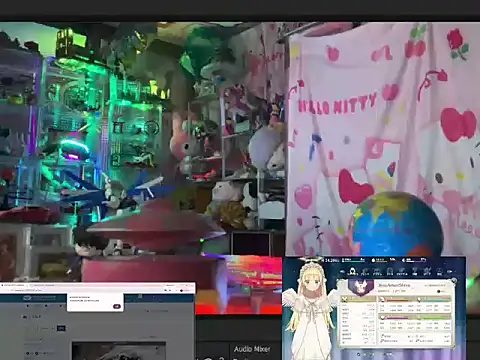
Task: Click the purple confirm button in browser popup
Action: click(x=117, y=306)
